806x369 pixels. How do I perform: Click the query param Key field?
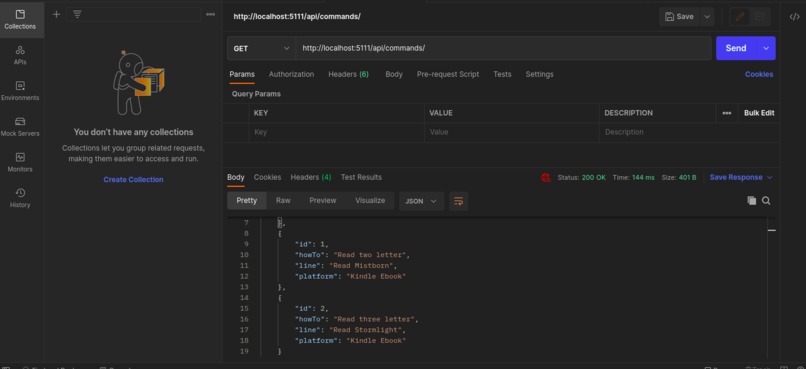coord(337,132)
